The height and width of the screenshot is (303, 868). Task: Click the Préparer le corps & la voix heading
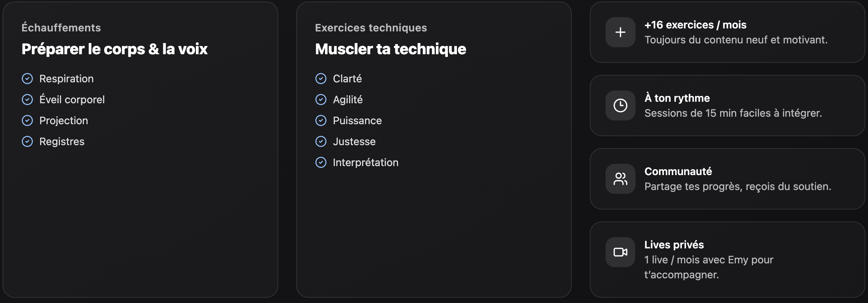(x=115, y=49)
